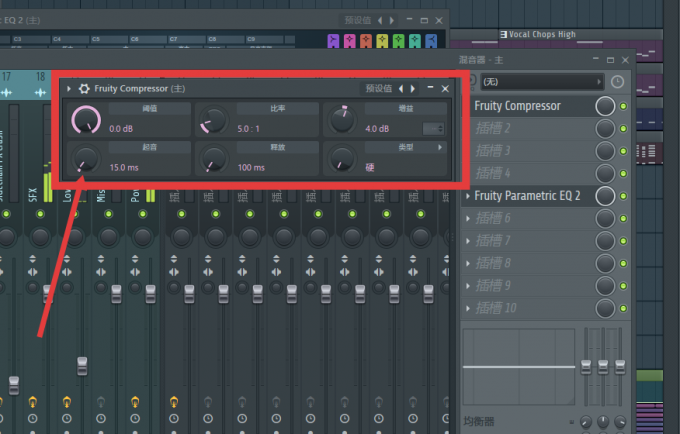Expand the 插槽 7 slot arrow

[468, 241]
